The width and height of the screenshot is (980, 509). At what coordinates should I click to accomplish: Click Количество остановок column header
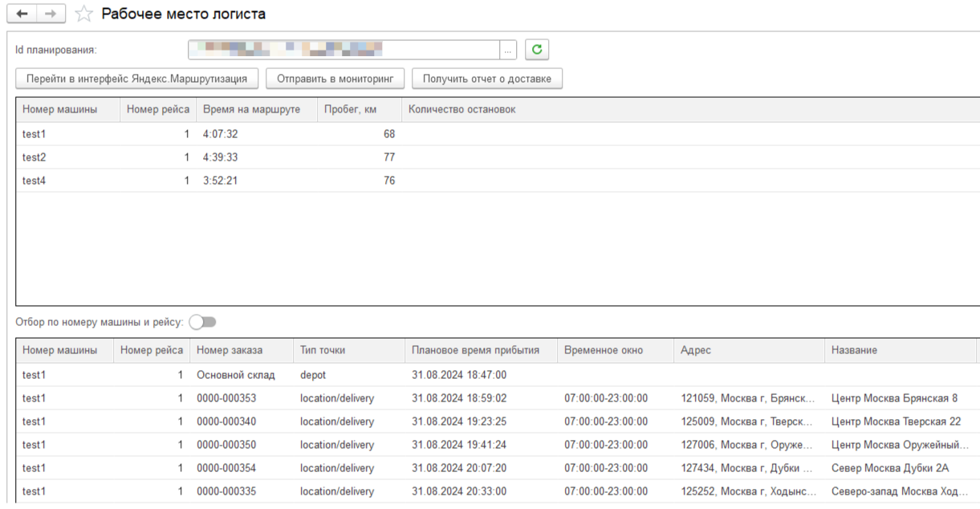point(462,109)
